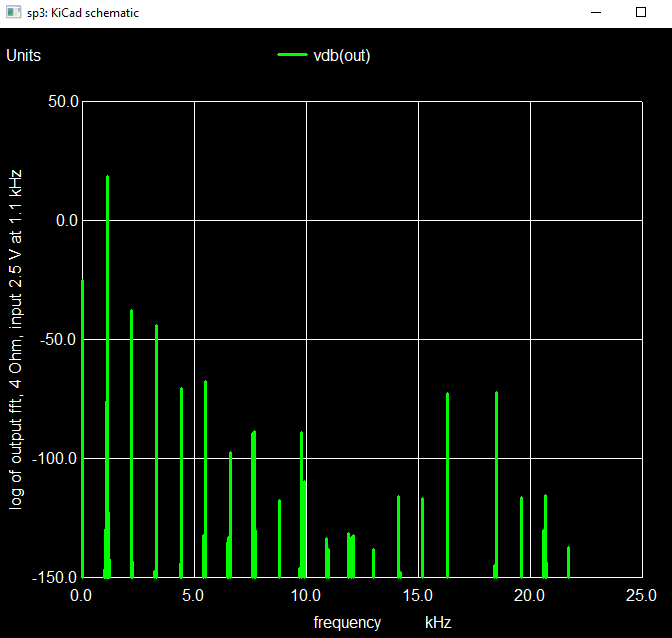Image resolution: width=672 pixels, height=638 pixels.
Task: Click the 20.0 x-axis tick label
Action: point(530,596)
